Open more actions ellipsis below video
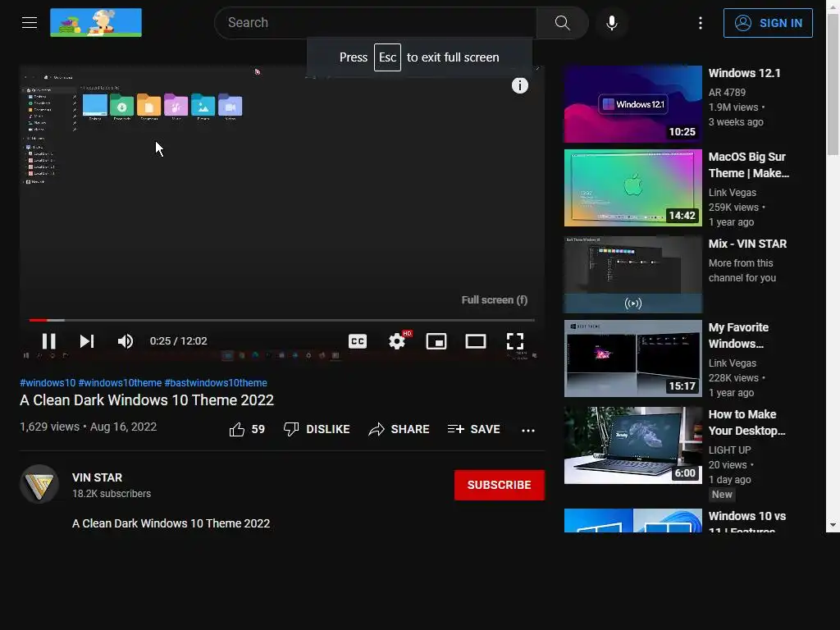The image size is (840, 630). coord(528,430)
